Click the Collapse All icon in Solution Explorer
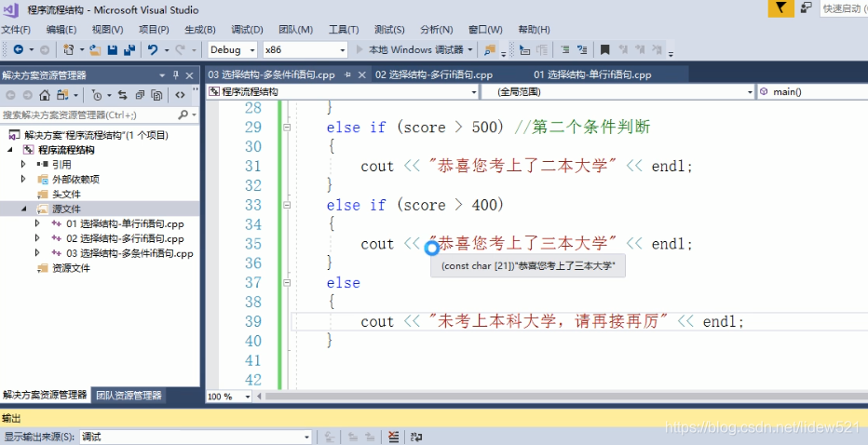868x445 pixels. click(x=140, y=95)
